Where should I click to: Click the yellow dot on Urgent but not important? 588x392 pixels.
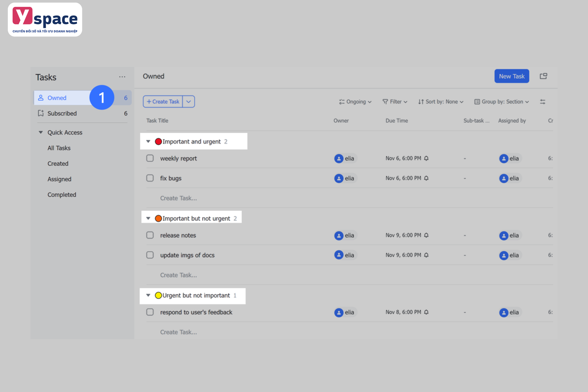point(158,295)
